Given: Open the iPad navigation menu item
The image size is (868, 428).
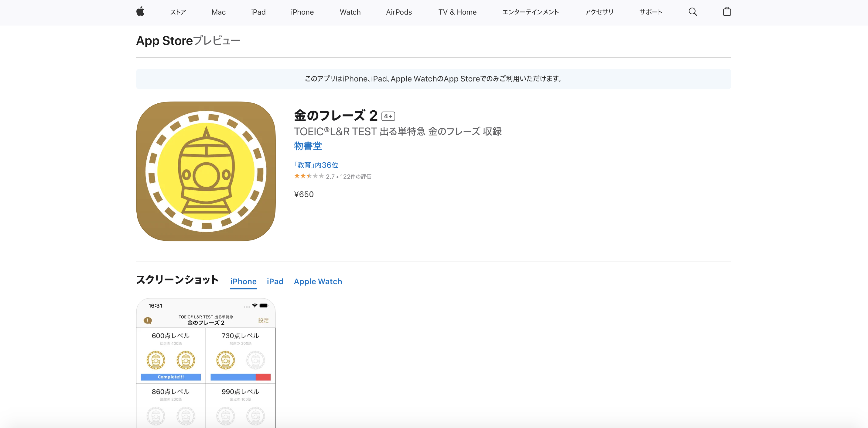Looking at the screenshot, I should pos(258,12).
